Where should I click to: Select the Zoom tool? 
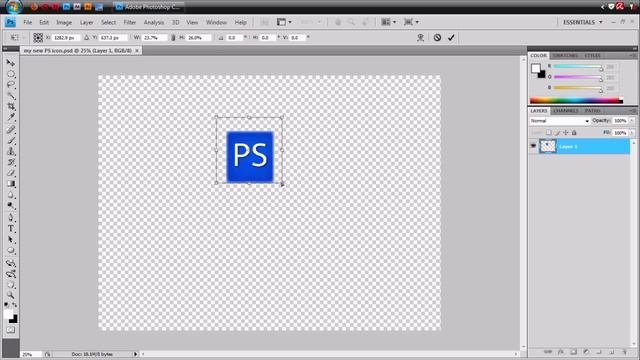click(x=11, y=295)
